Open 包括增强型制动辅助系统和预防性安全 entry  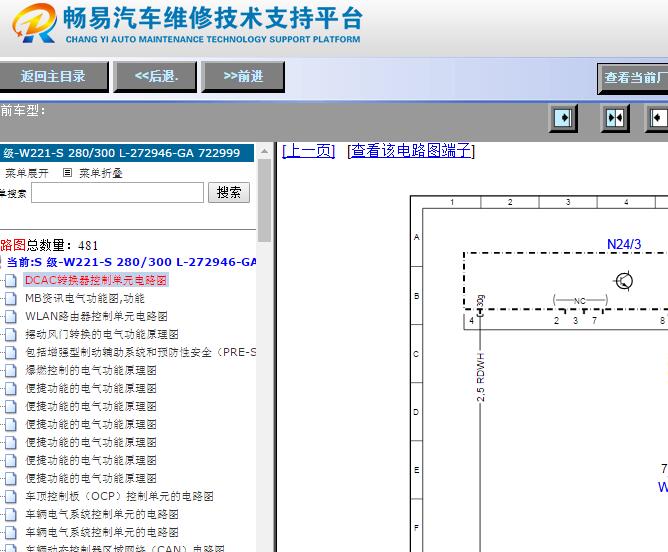(141, 352)
